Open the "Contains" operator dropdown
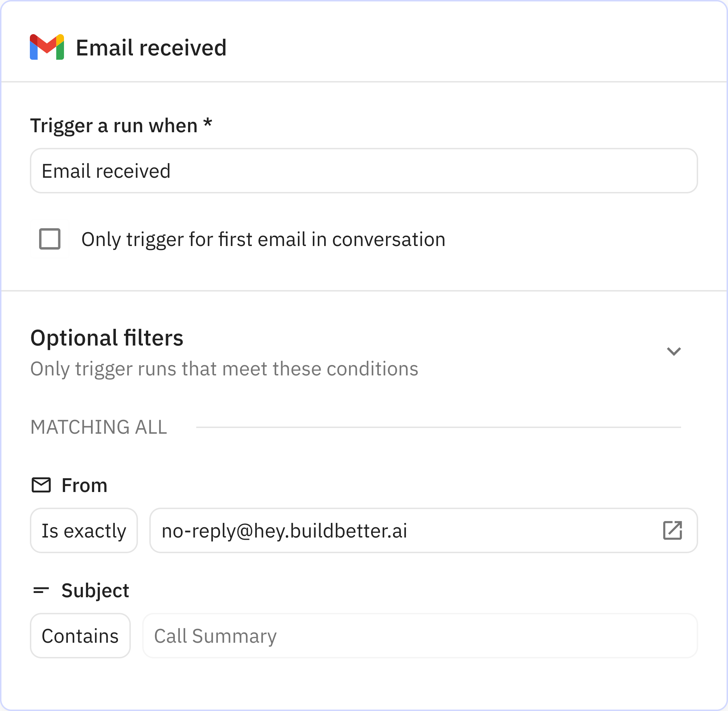Screen dimensions: 728x711 point(80,635)
